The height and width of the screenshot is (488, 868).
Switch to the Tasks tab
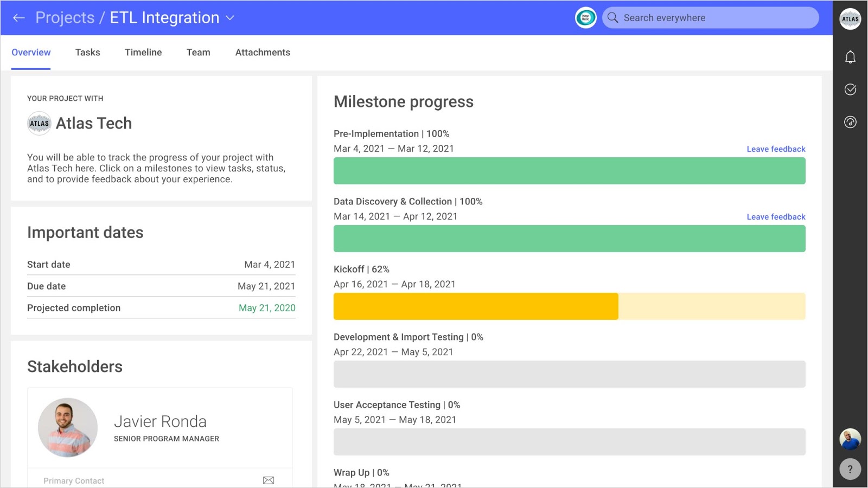tap(88, 53)
